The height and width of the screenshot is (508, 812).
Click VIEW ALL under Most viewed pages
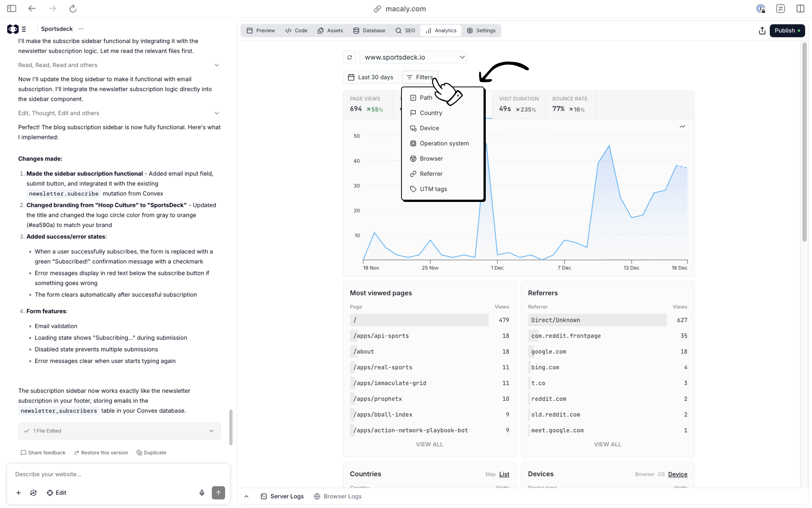429,444
